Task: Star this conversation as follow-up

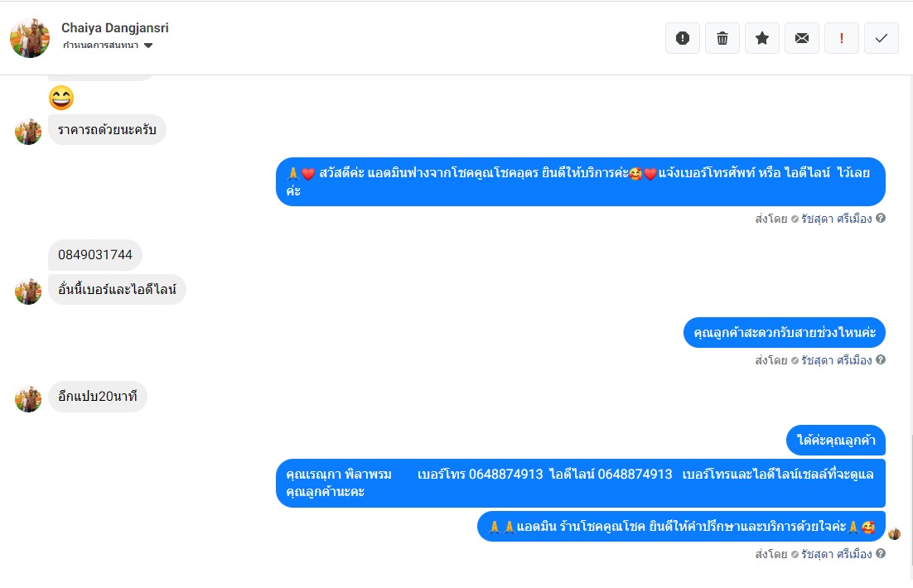Action: [761, 38]
